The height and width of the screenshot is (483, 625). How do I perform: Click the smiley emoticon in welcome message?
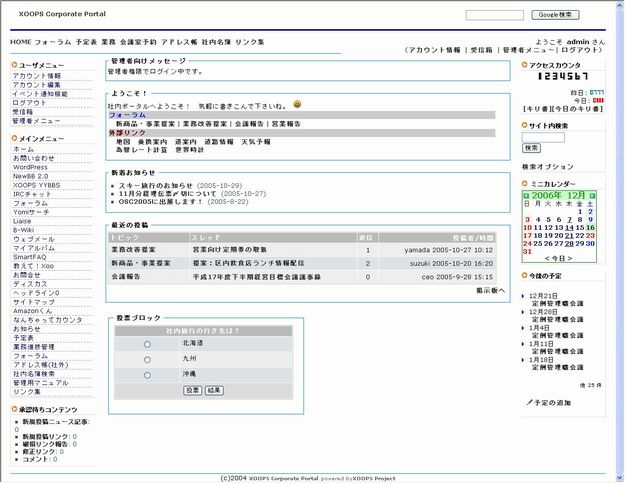tap(298, 105)
